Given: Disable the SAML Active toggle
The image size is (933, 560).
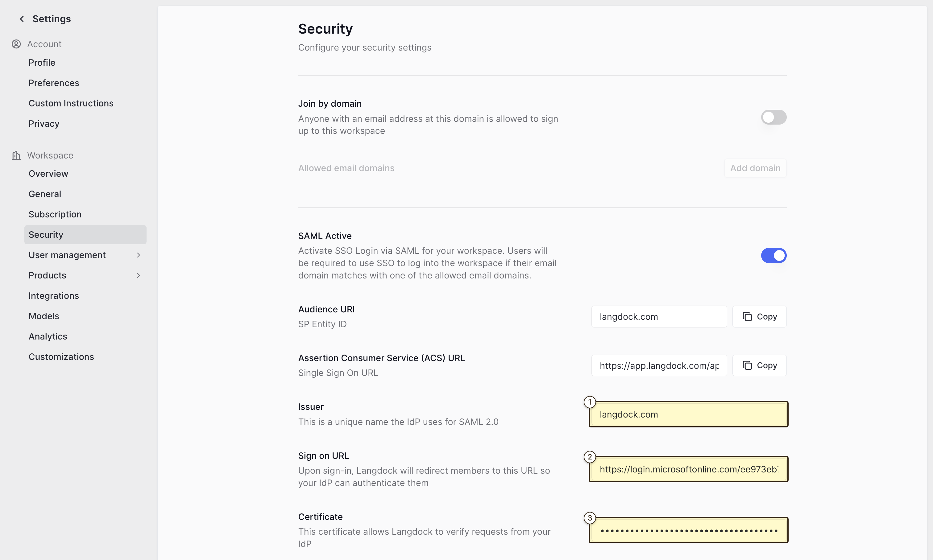Looking at the screenshot, I should click(x=774, y=255).
